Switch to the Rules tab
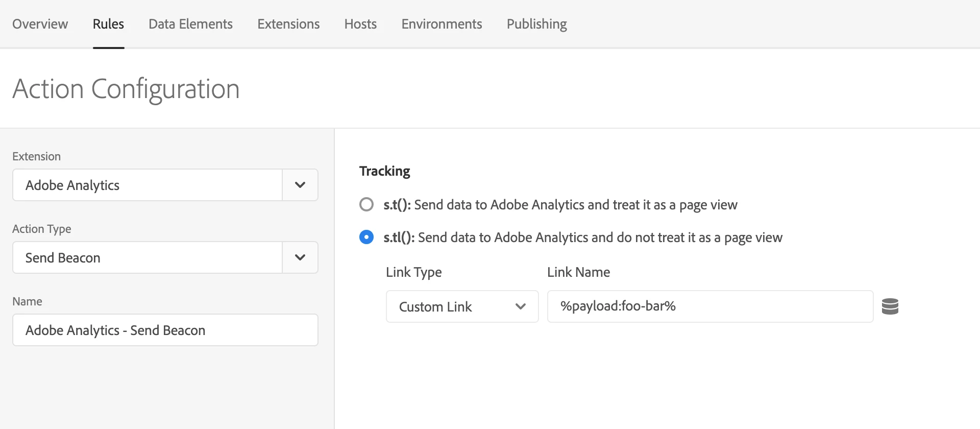Image resolution: width=980 pixels, height=429 pixels. point(108,24)
